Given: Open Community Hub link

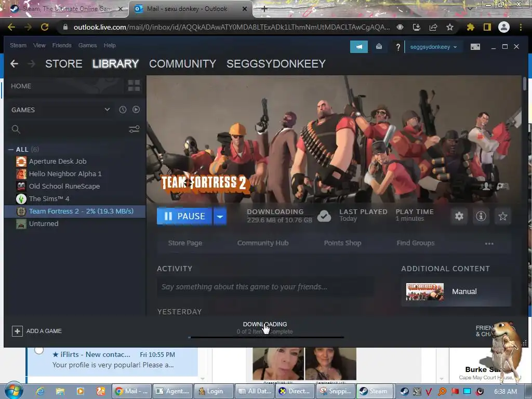Looking at the screenshot, I should pyautogui.click(x=262, y=243).
